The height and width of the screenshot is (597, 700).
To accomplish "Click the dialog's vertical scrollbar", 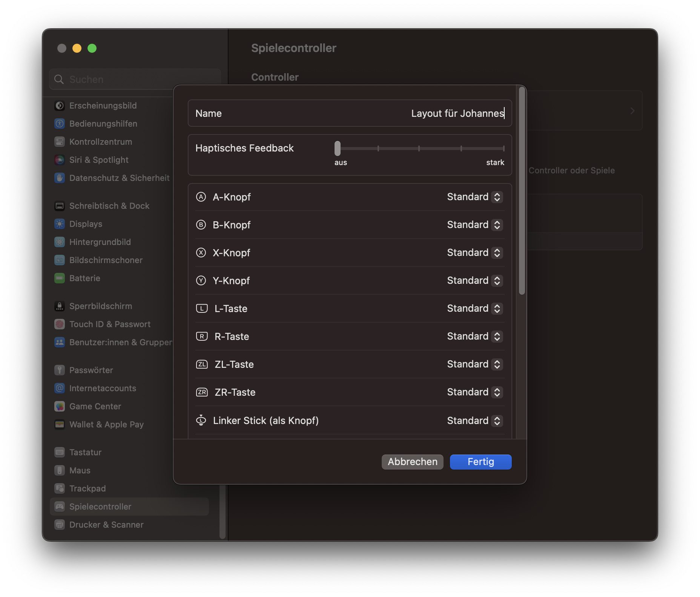I will pos(522,190).
